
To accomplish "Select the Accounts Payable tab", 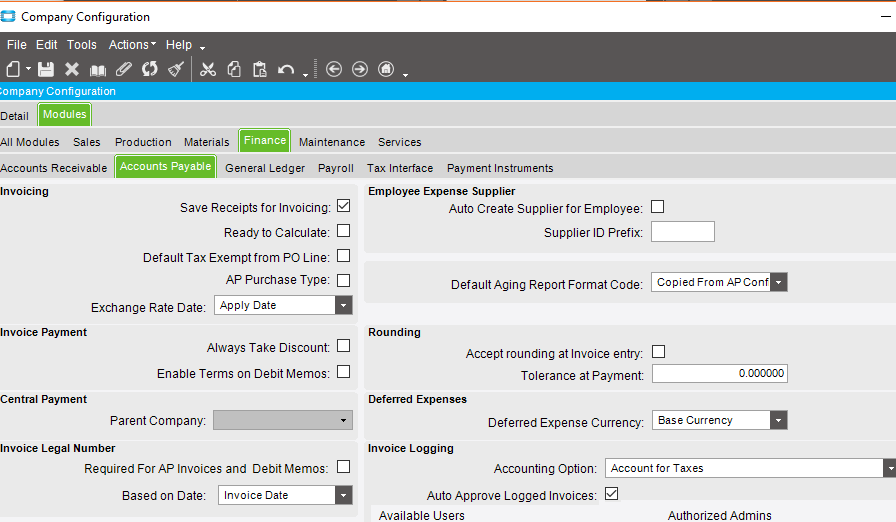I will (166, 166).
